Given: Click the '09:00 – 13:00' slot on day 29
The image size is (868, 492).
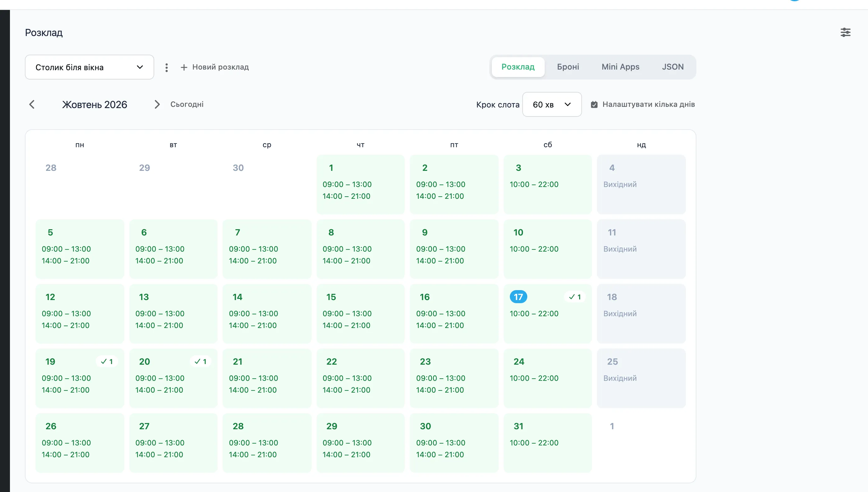Looking at the screenshot, I should pos(347,443).
